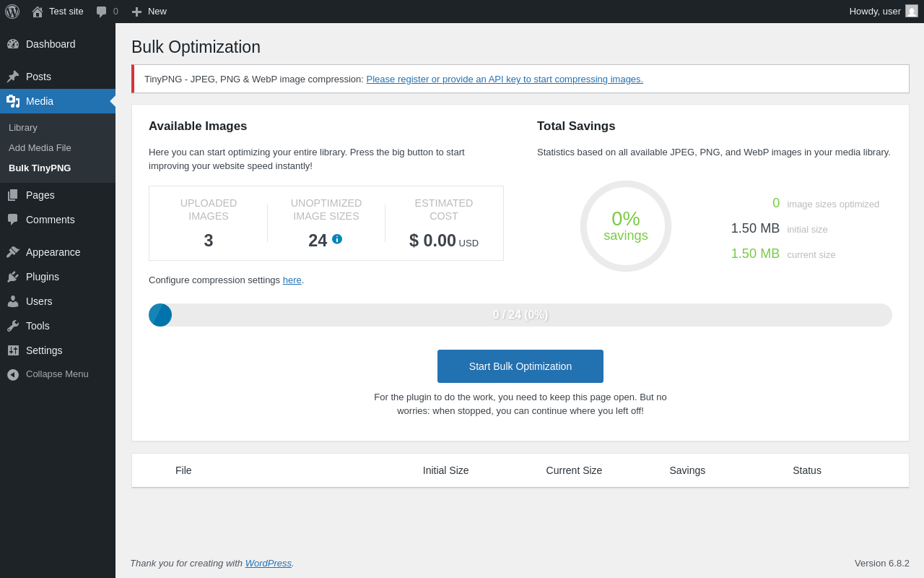The width and height of the screenshot is (924, 578).
Task: Click the user avatar in admin bar
Action: click(912, 12)
